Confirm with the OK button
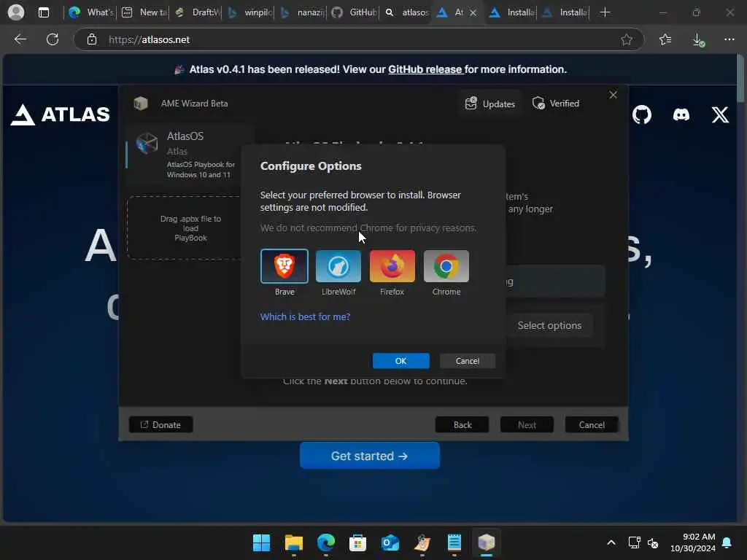The image size is (747, 560). click(400, 361)
